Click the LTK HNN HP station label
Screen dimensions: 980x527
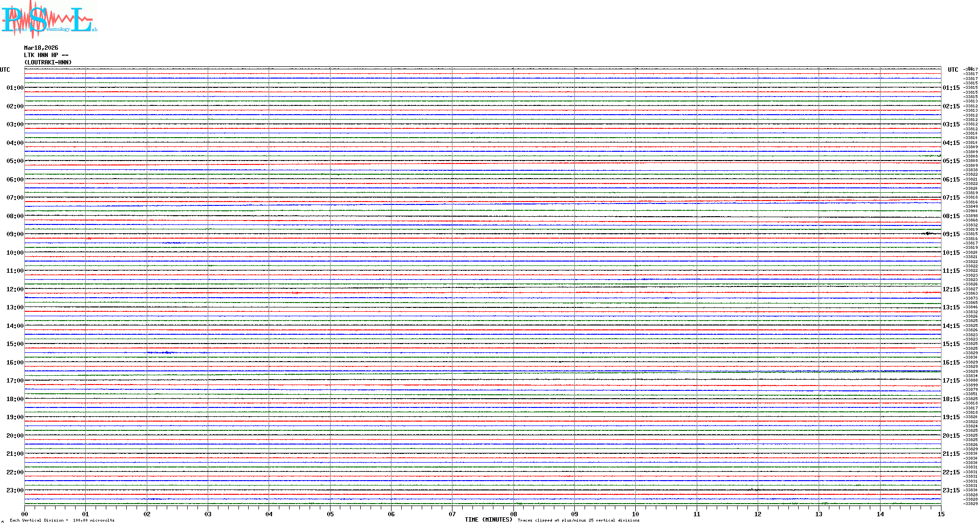pyautogui.click(x=46, y=55)
